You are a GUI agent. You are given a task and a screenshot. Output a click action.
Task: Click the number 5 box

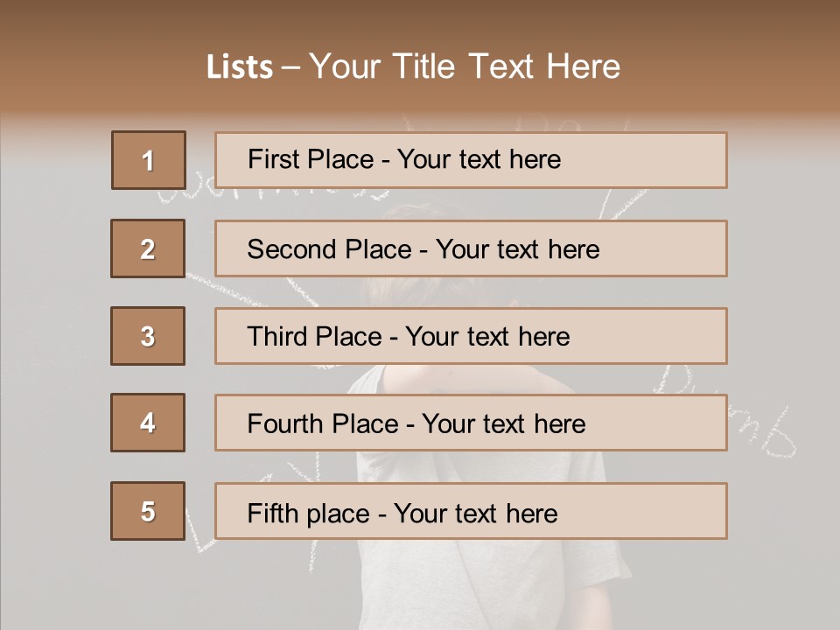click(x=148, y=511)
